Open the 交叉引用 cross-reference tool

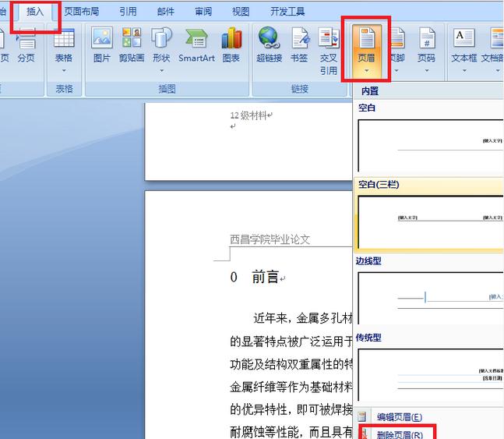[328, 51]
